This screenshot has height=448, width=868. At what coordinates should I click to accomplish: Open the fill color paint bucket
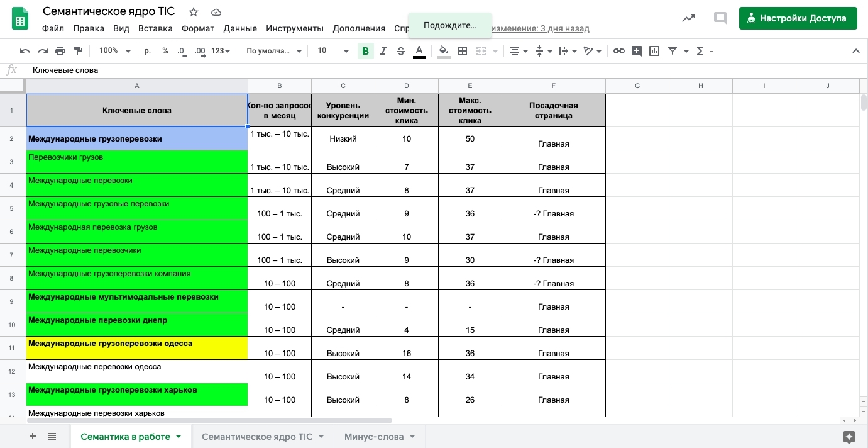pyautogui.click(x=444, y=51)
